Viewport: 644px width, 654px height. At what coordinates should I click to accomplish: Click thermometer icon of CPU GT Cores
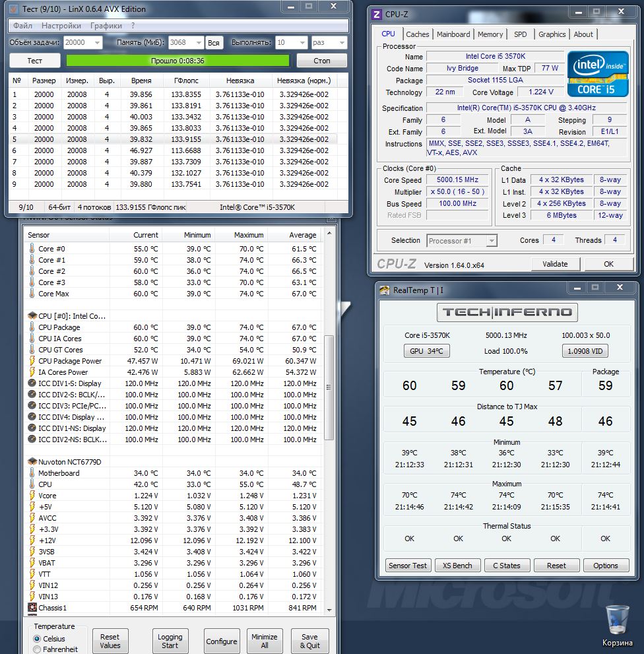click(x=32, y=350)
